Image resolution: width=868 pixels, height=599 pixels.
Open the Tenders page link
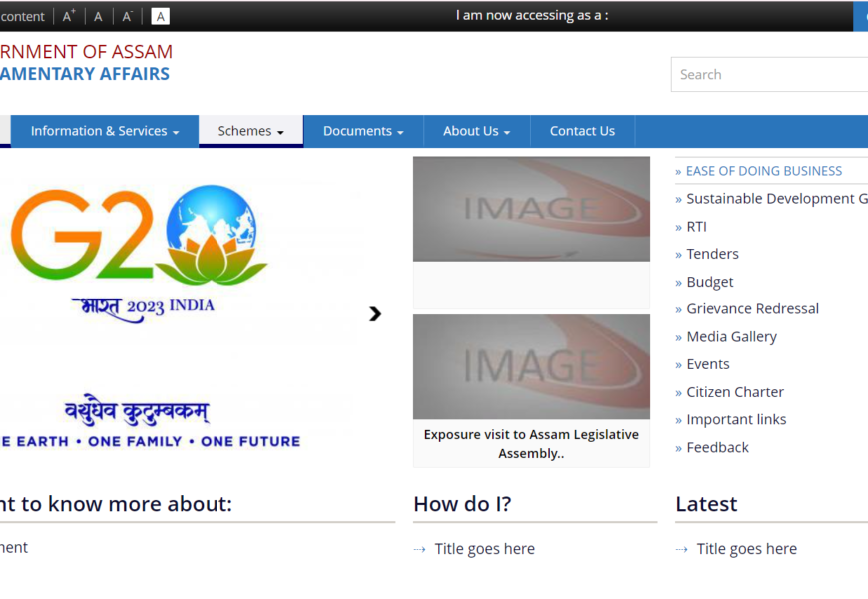click(712, 254)
